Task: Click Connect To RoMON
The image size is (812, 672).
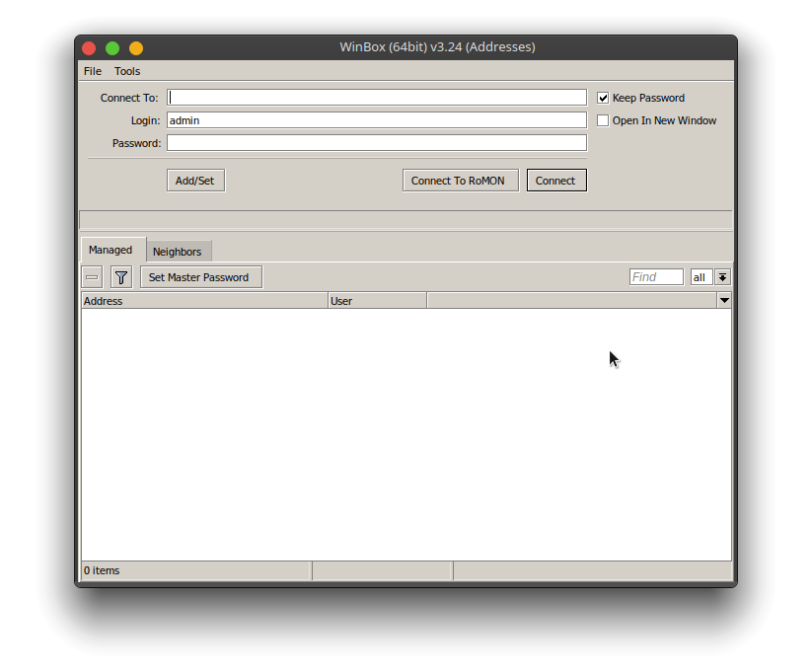Action: 460,180
